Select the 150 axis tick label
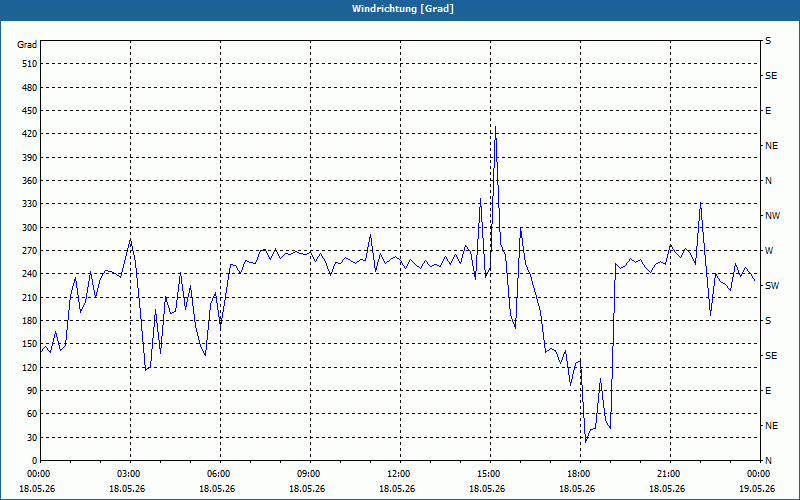Viewport: 800px width, 500px height. point(30,344)
